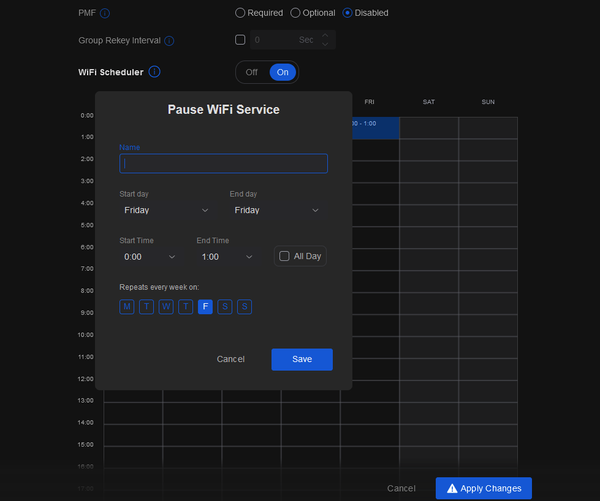Open the Start day dropdown
The width and height of the screenshot is (600, 501).
[165, 211]
